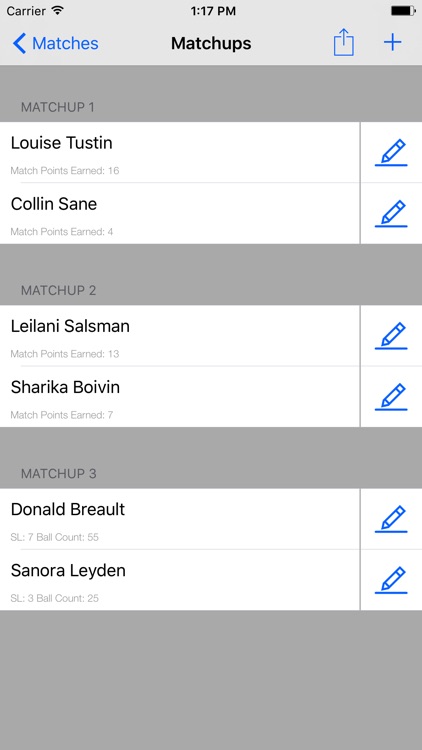422x750 pixels.
Task: Tap the battery icon in status bar
Action: pyautogui.click(x=403, y=11)
